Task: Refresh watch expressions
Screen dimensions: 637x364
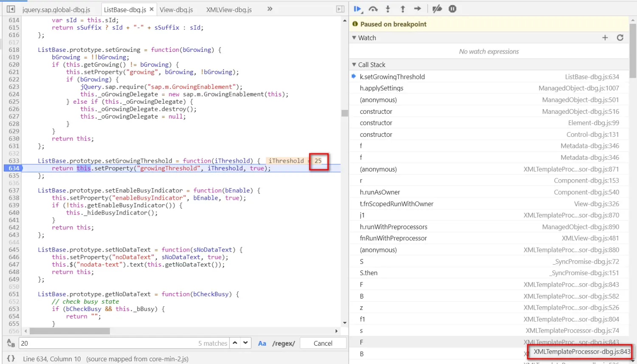Action: click(x=620, y=38)
